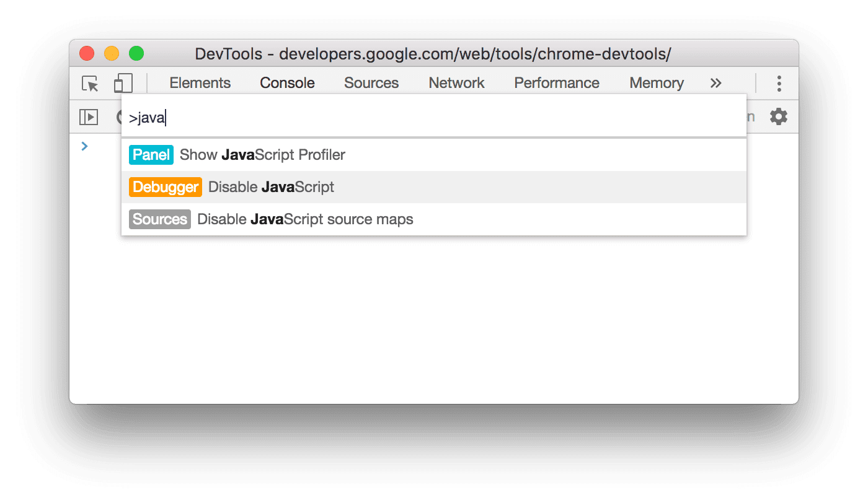Open DevTools Settings via the gear icon

[779, 116]
